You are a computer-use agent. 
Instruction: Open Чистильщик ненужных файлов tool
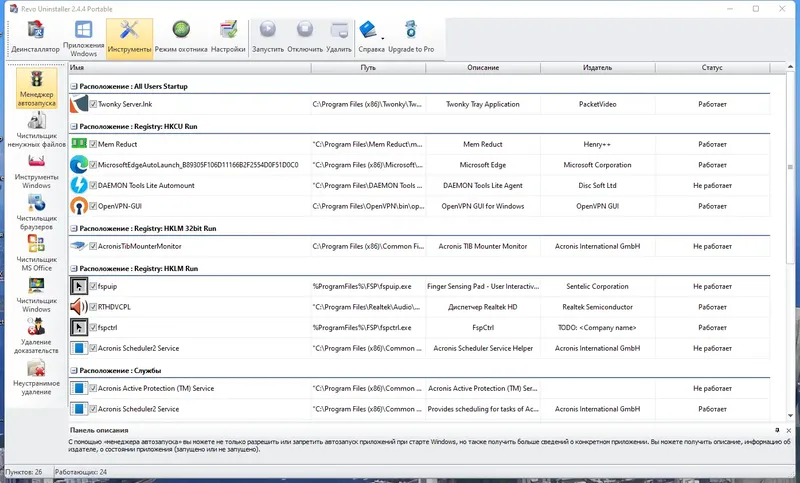[36, 130]
